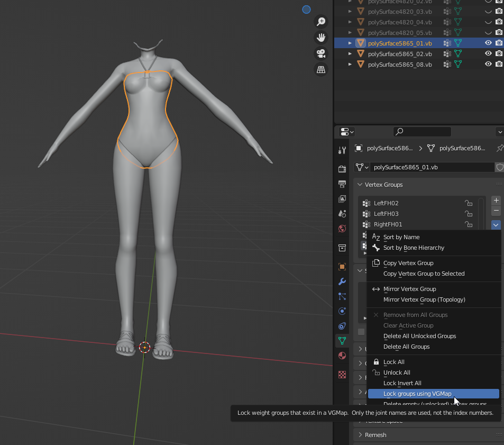Open Material properties tab icon
This screenshot has width=504, height=445.
[x=342, y=356]
